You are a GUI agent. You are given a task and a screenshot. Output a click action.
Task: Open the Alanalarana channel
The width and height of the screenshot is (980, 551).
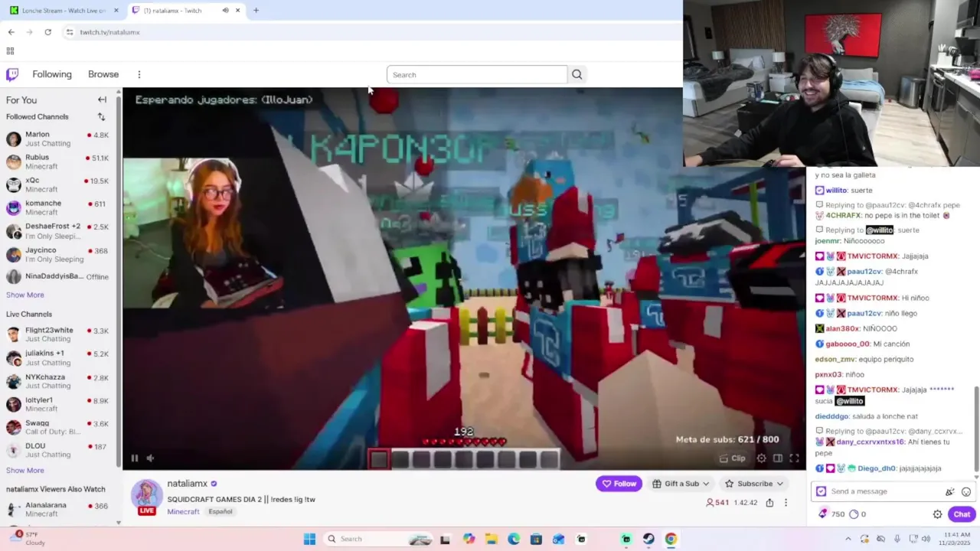tap(57, 509)
